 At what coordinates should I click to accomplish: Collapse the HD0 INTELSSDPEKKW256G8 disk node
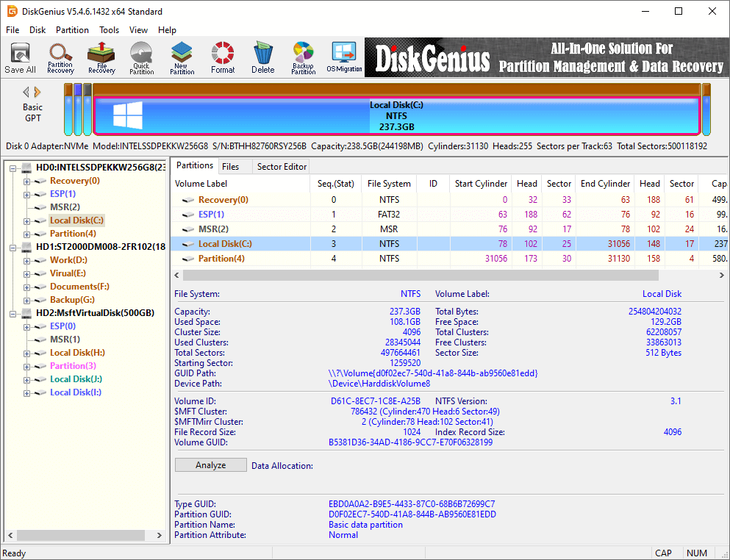coord(14,168)
